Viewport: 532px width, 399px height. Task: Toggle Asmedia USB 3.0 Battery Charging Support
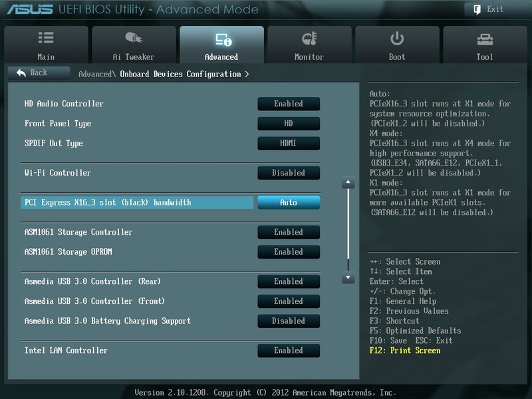pyautogui.click(x=289, y=321)
